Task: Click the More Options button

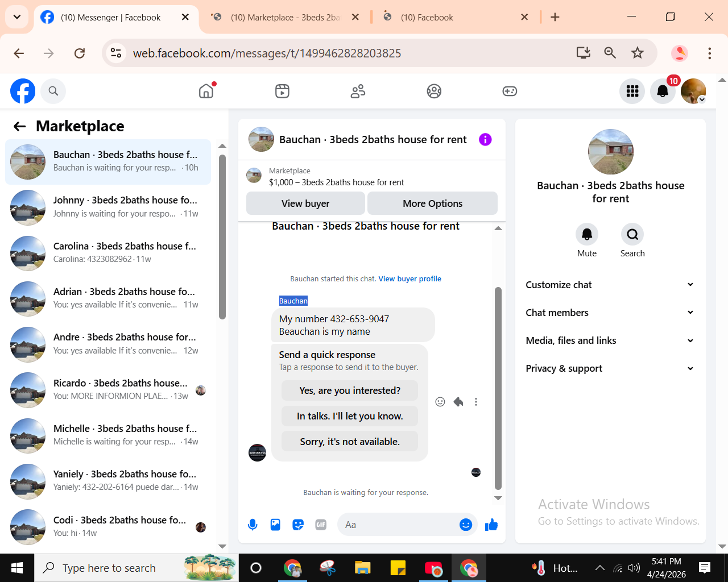Action: tap(432, 203)
